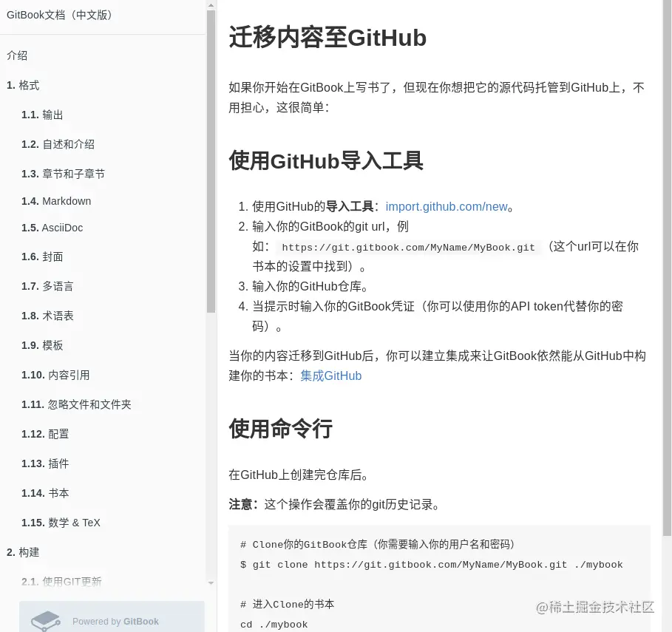Open section 1.1. 输出
The width and height of the screenshot is (672, 632).
pos(42,115)
